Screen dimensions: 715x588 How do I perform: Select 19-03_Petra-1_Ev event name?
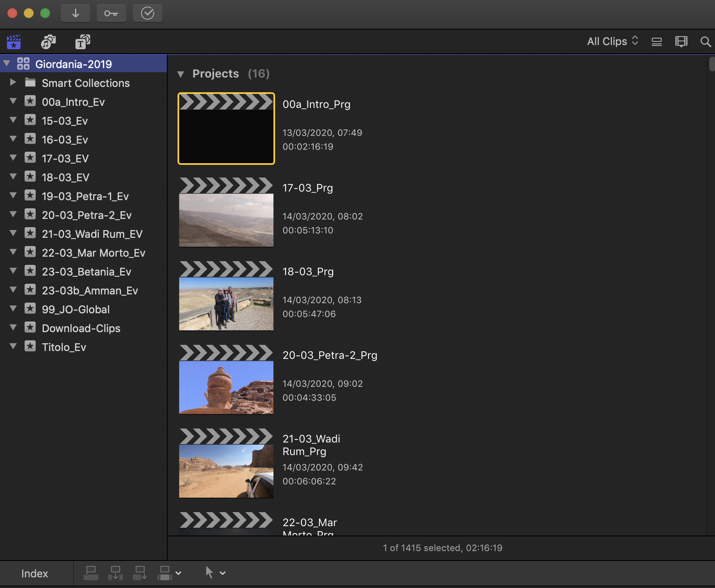click(85, 196)
